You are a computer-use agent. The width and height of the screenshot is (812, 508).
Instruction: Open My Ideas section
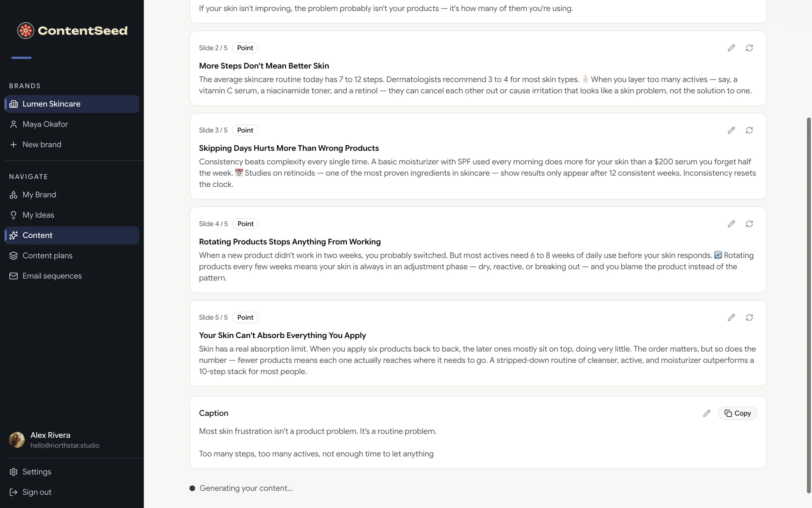[x=72, y=215]
